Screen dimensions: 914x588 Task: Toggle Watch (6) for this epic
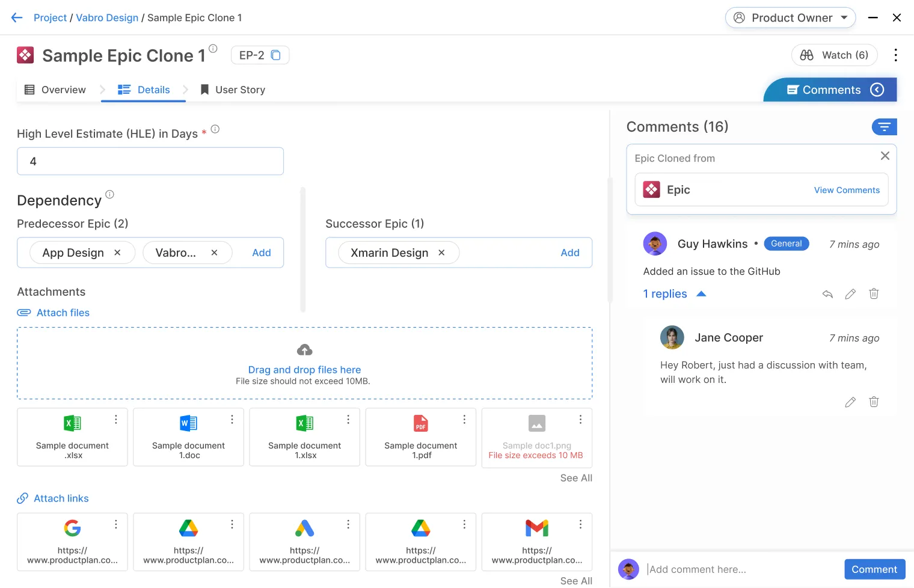click(834, 55)
